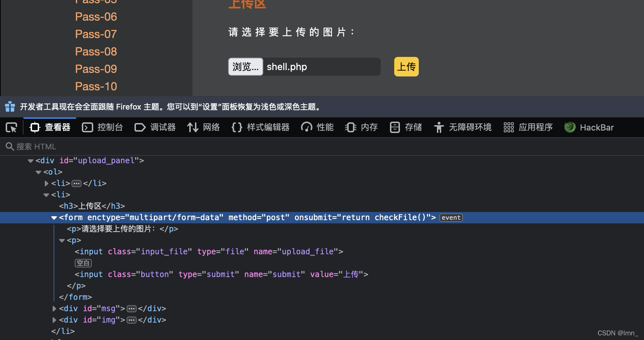Viewport: 644px width, 340px height.
Task: Click the value="上传" attribute
Action: 337,275
